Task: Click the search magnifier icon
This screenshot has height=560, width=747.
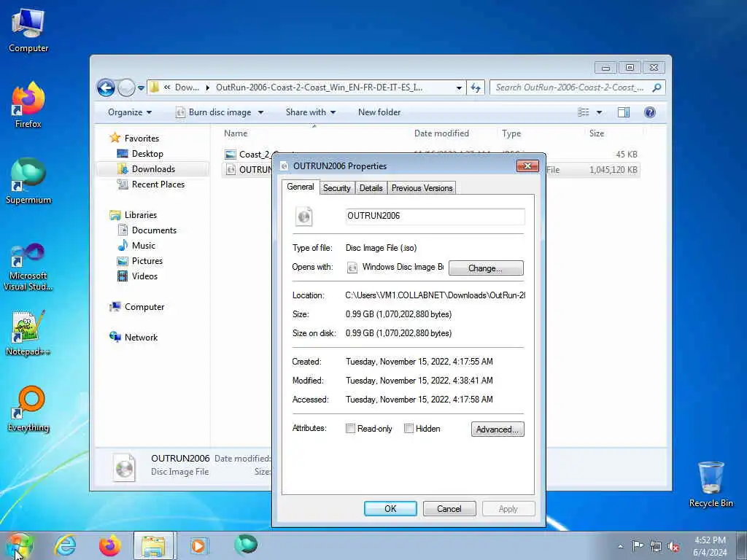Action: click(657, 87)
